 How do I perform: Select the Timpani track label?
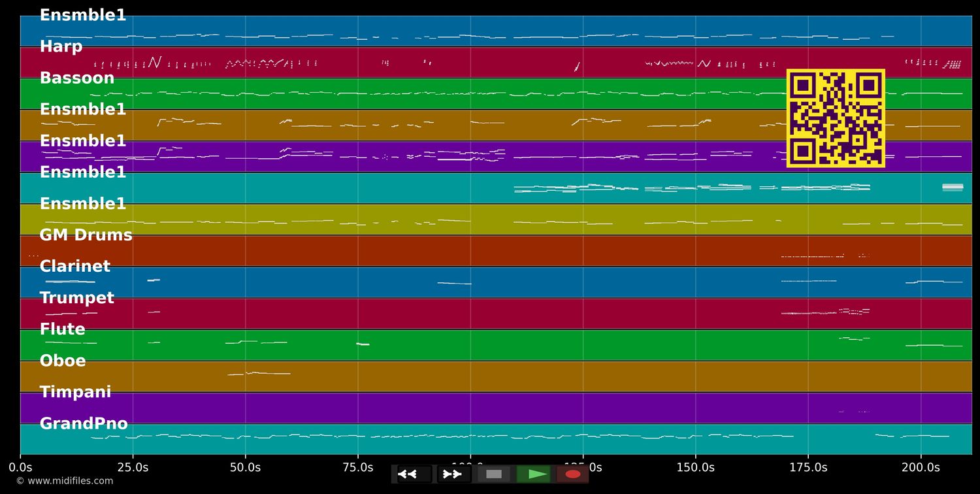click(75, 392)
